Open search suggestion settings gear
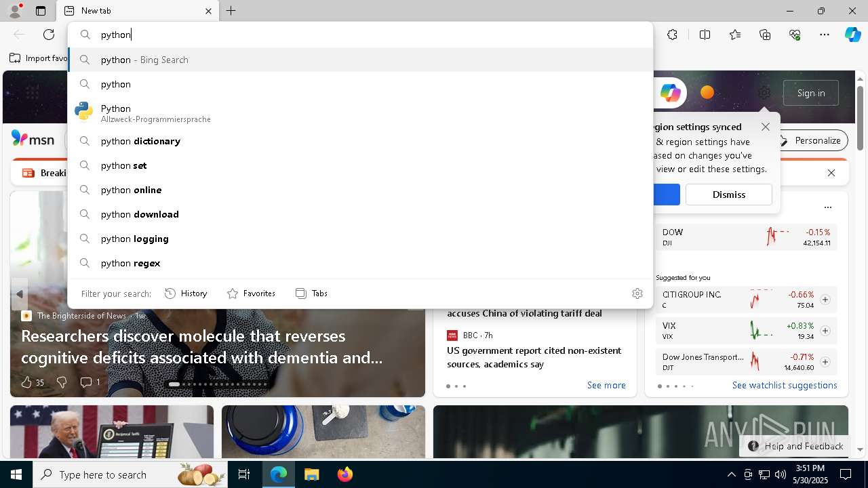868x488 pixels. coord(637,293)
